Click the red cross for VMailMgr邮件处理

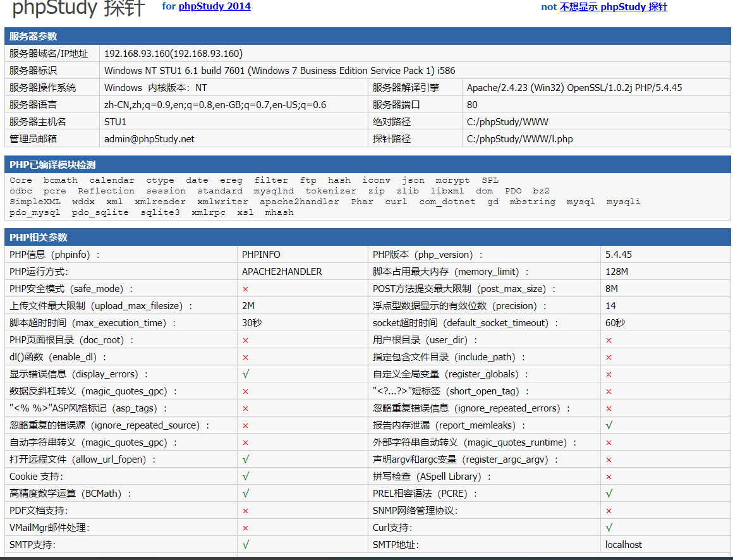tap(245, 528)
